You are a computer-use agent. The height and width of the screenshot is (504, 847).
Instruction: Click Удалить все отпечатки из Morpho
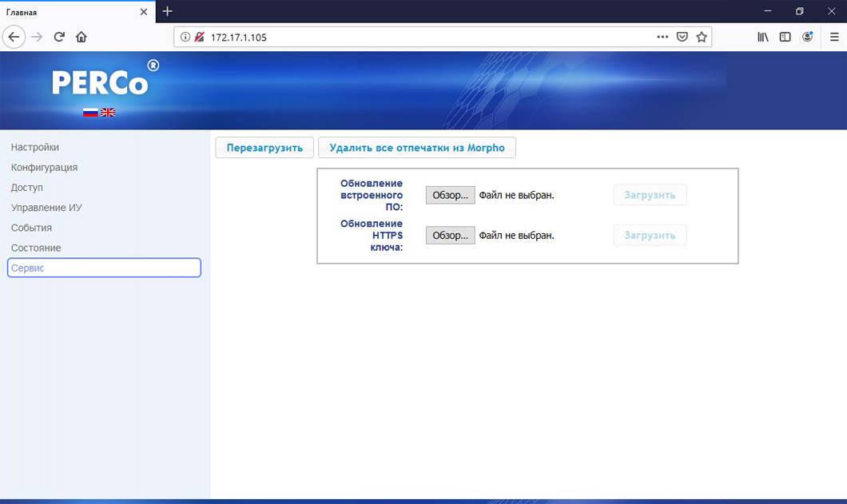tap(416, 148)
